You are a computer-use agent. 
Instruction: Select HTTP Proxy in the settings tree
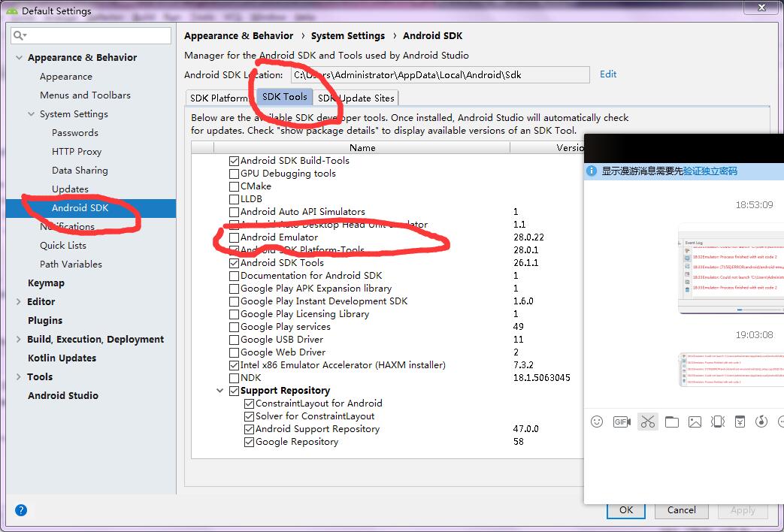coord(77,152)
